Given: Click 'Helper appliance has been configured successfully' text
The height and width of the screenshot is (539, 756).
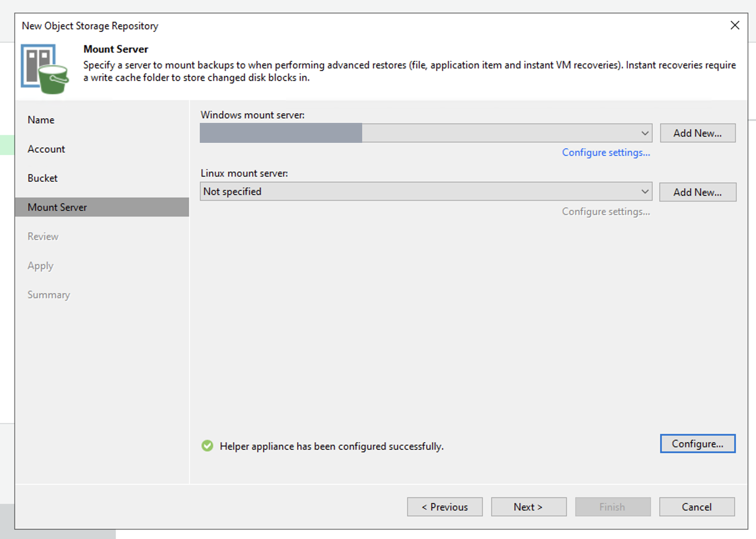Looking at the screenshot, I should point(332,446).
